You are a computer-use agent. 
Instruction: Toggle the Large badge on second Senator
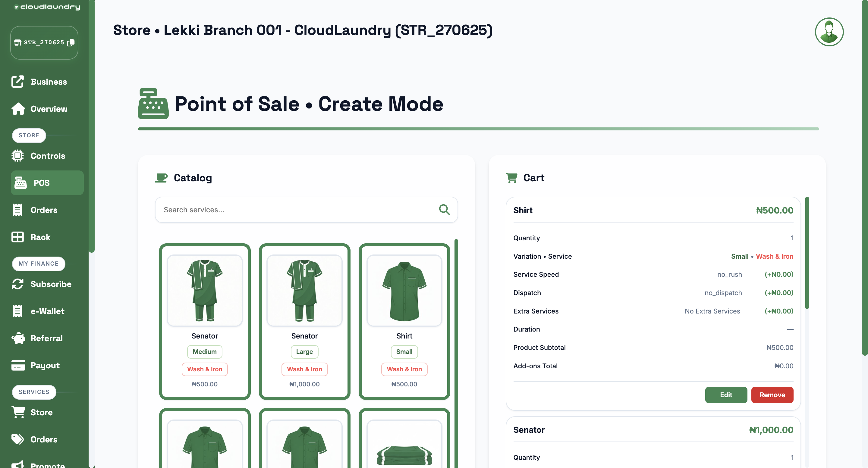[x=304, y=351]
